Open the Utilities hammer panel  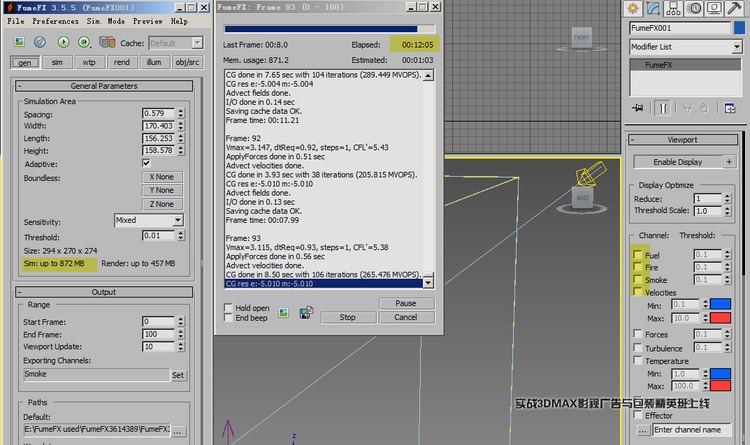point(734,8)
